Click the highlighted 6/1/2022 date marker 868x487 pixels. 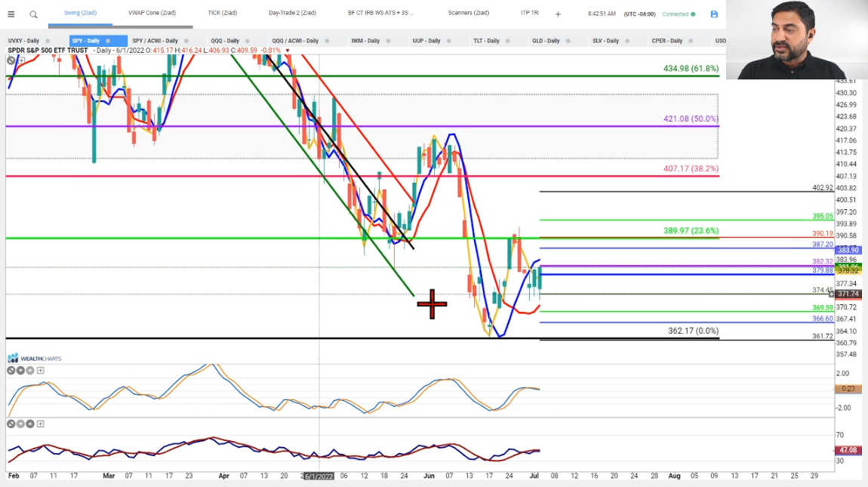click(319, 476)
